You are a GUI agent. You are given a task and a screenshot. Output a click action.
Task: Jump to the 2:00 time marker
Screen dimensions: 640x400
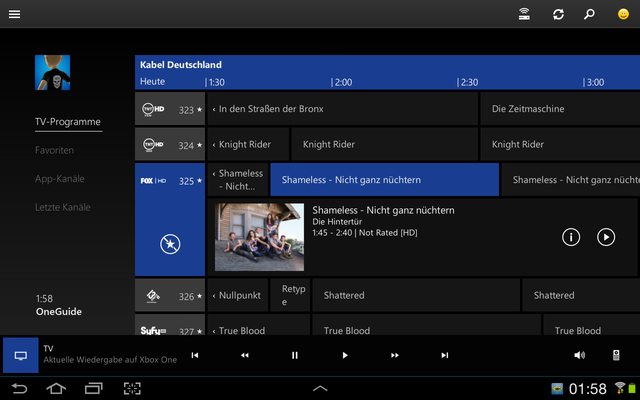click(342, 82)
